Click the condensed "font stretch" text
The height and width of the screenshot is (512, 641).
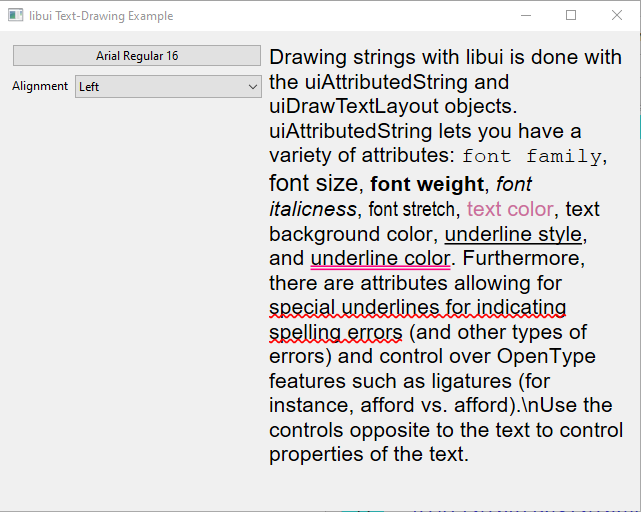click(x=411, y=209)
